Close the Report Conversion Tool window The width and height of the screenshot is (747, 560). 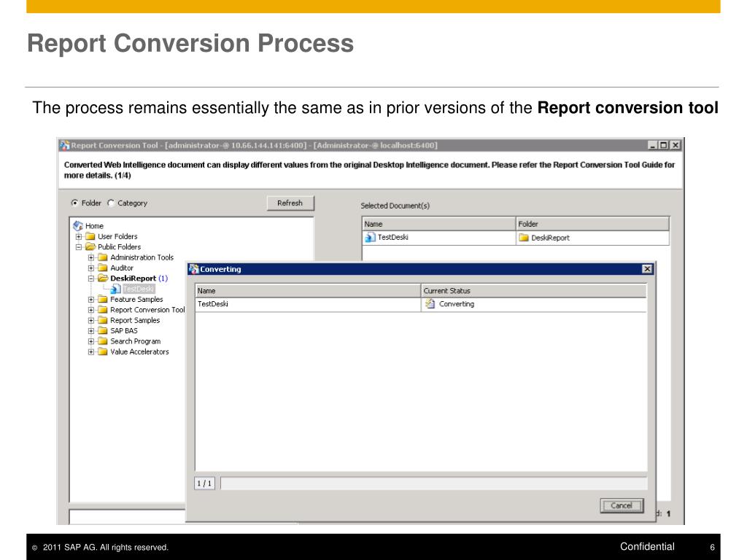tap(675, 145)
